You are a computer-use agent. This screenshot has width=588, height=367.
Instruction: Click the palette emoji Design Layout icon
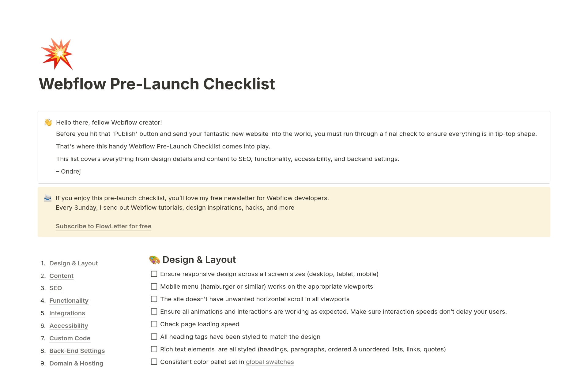(x=153, y=260)
